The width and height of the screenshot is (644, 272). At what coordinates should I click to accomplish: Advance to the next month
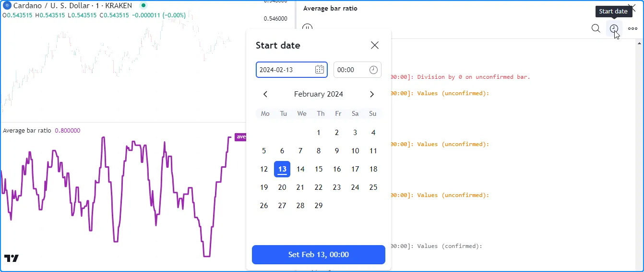tap(371, 94)
